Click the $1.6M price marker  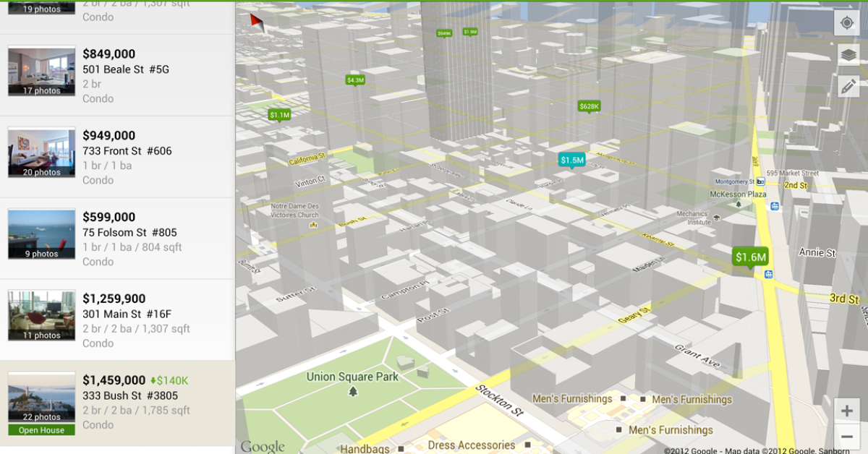750,257
